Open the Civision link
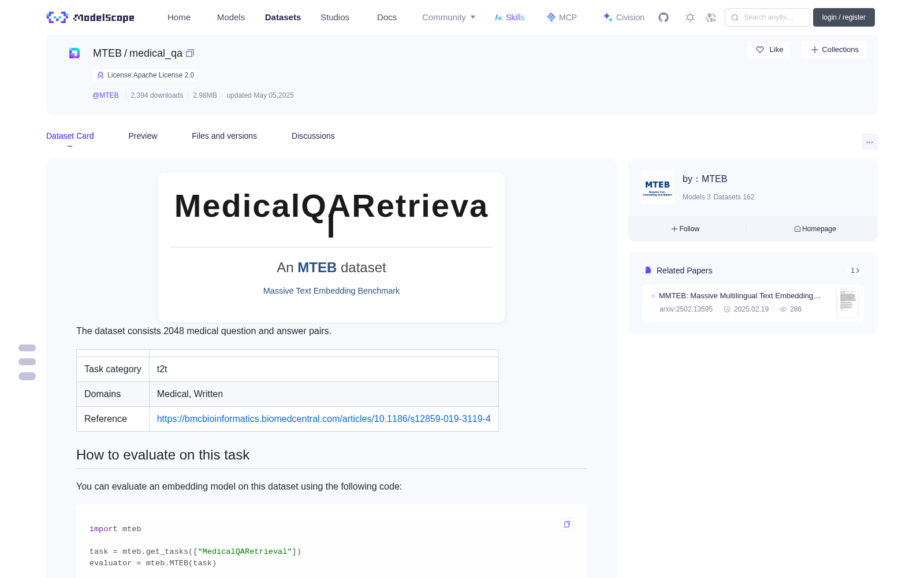The height and width of the screenshot is (578, 924). (x=624, y=17)
